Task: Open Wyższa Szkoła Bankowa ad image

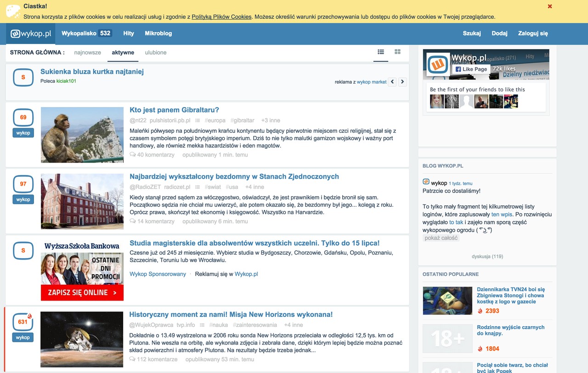Action: [82, 271]
